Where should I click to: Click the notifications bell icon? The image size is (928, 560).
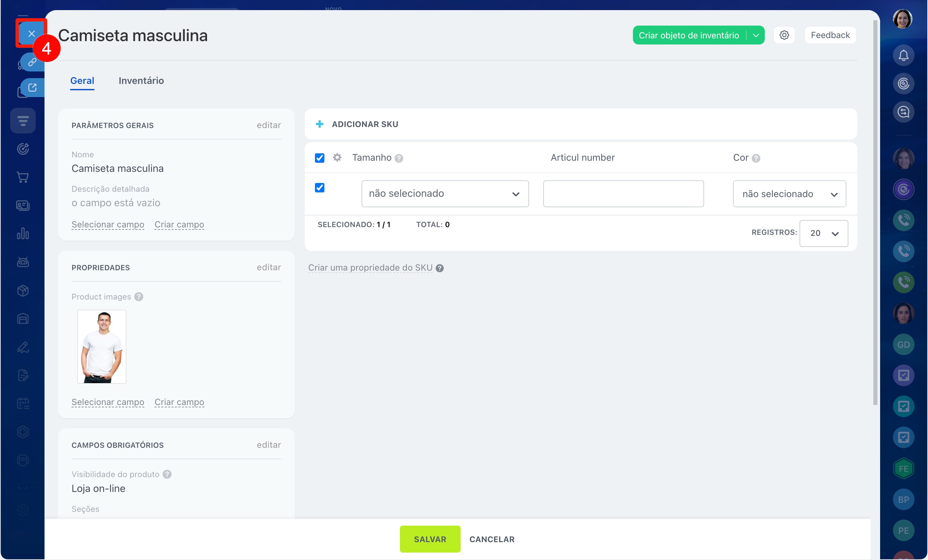[903, 56]
